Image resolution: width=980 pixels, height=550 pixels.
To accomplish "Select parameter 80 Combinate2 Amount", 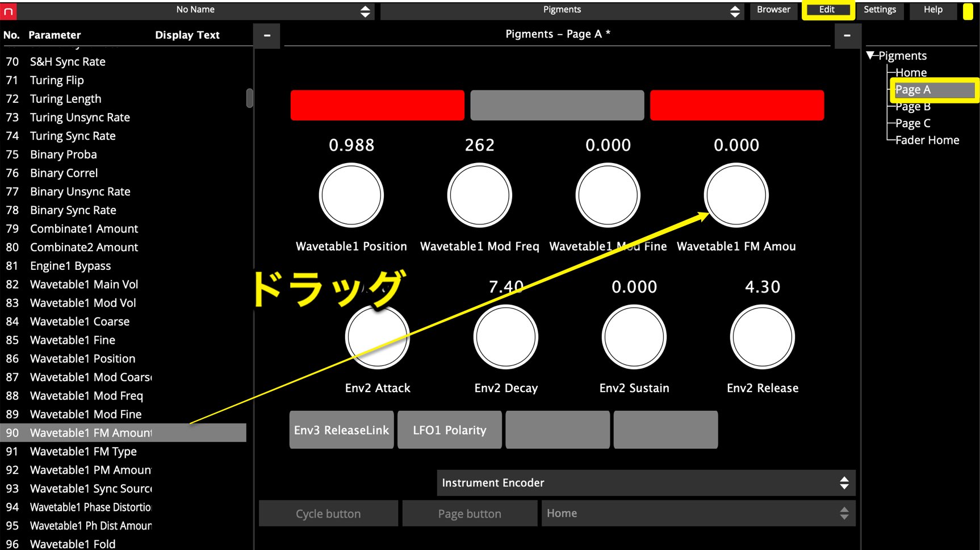I will [123, 247].
